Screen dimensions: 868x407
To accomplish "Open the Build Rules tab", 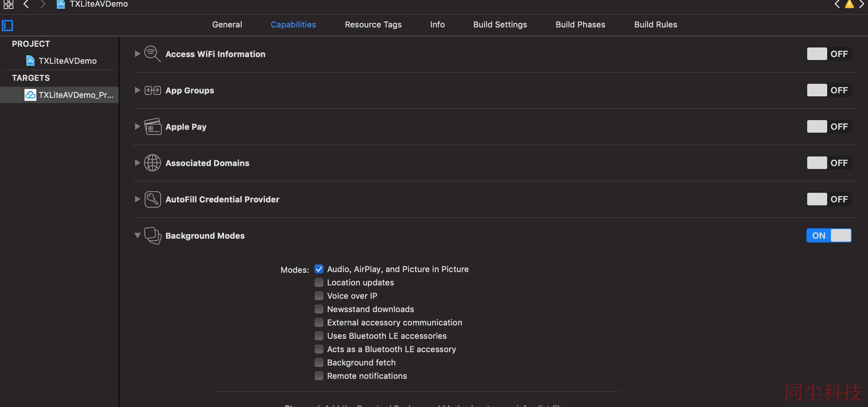I will [x=655, y=24].
